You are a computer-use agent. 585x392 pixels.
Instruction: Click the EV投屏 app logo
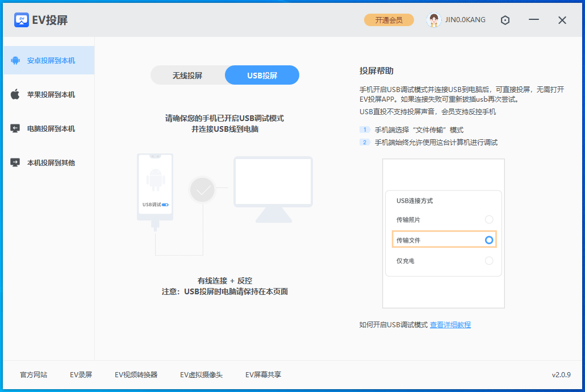tap(22, 19)
